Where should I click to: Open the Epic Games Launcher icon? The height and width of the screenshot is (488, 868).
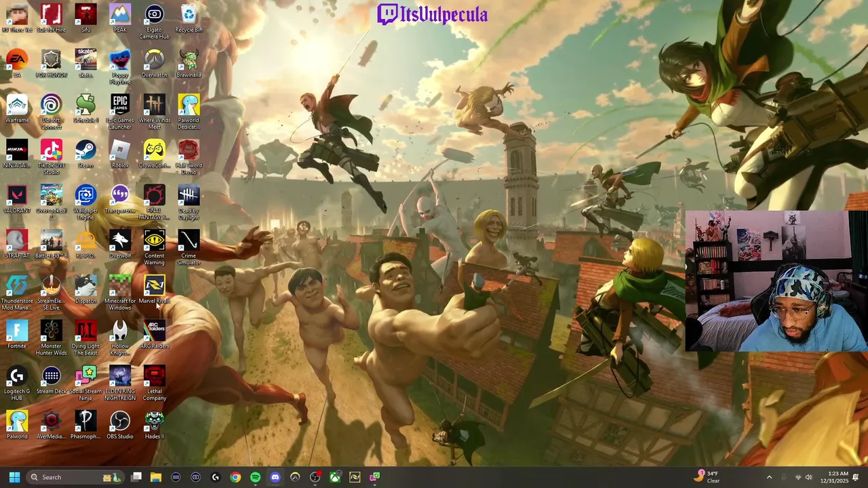click(120, 112)
